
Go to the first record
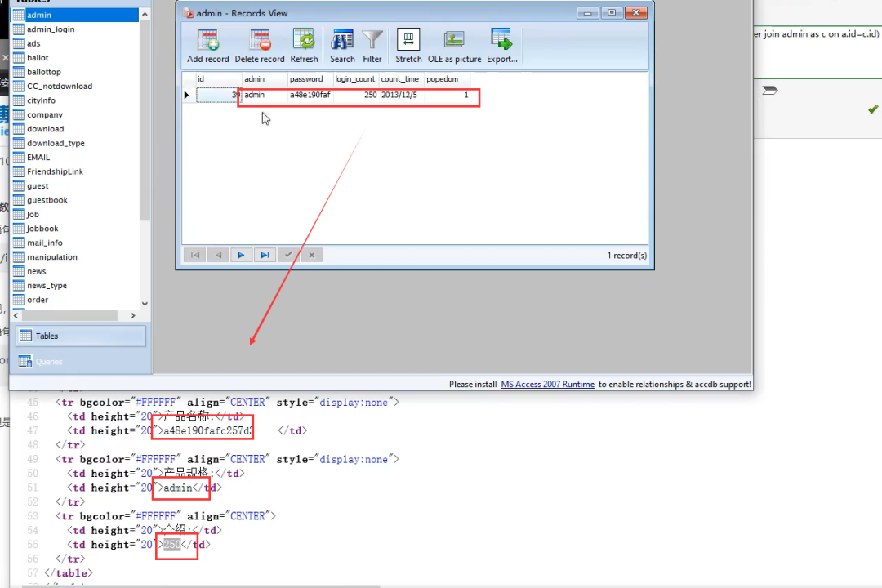194,255
